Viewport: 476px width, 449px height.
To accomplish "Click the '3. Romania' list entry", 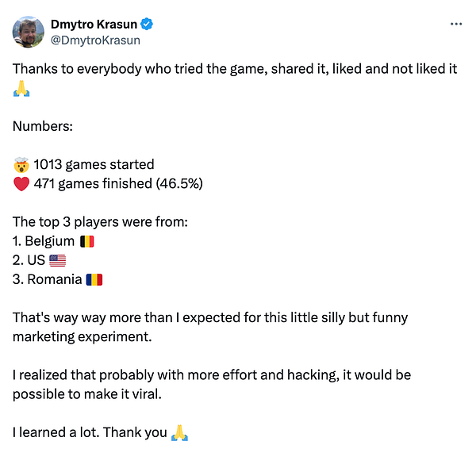I will pos(48,279).
